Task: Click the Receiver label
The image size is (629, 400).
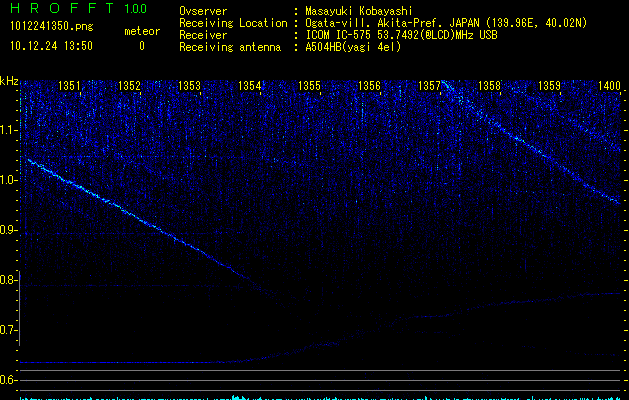Action: 203,35
